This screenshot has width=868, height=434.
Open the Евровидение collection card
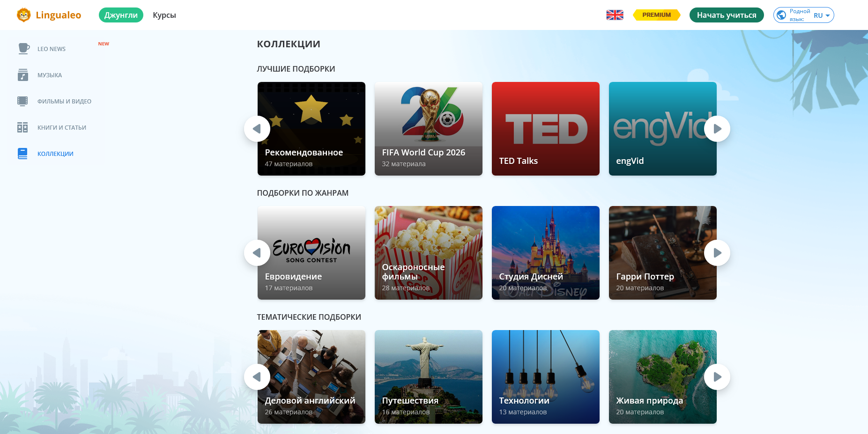[312, 253]
